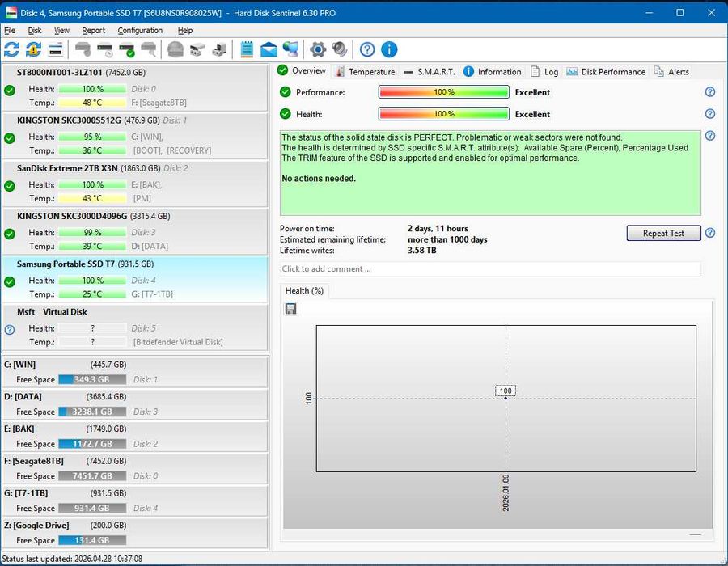728x566 pixels.
Task: Switch to the Log tab
Action: tap(544, 71)
